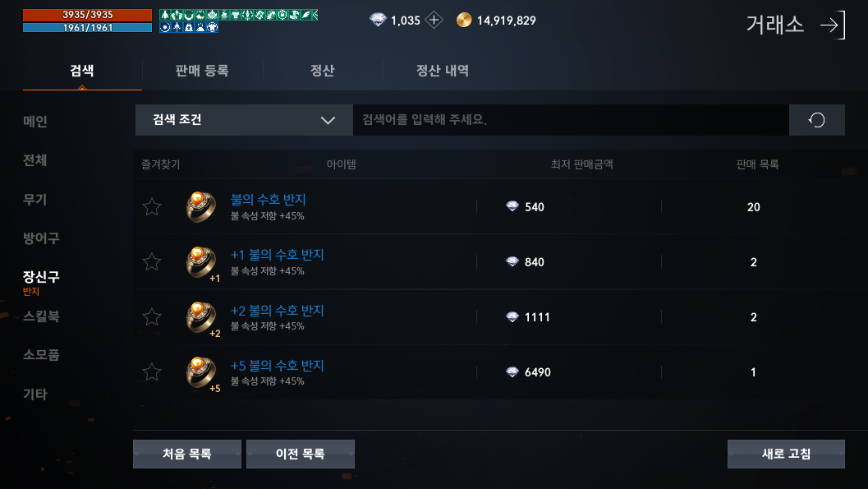Click the 불의 수호 반지 ring icon
868x489 pixels.
click(201, 206)
